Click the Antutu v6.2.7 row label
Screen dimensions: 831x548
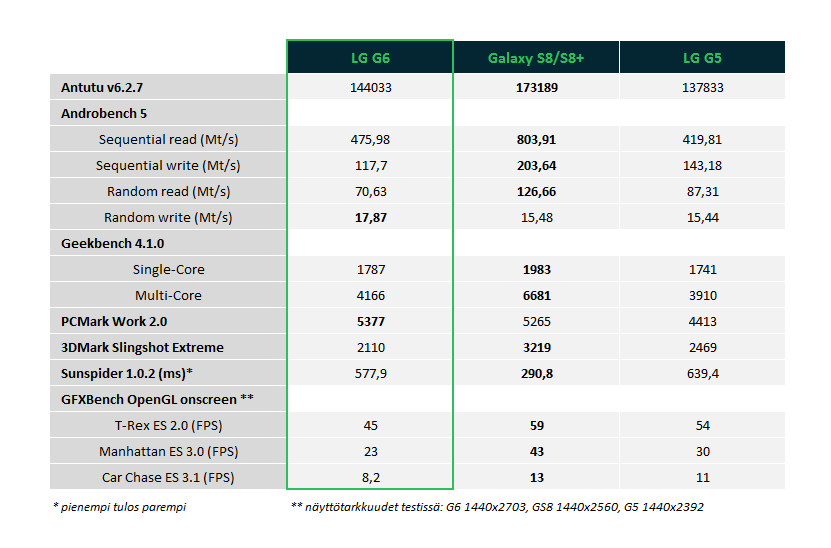pos(102,87)
